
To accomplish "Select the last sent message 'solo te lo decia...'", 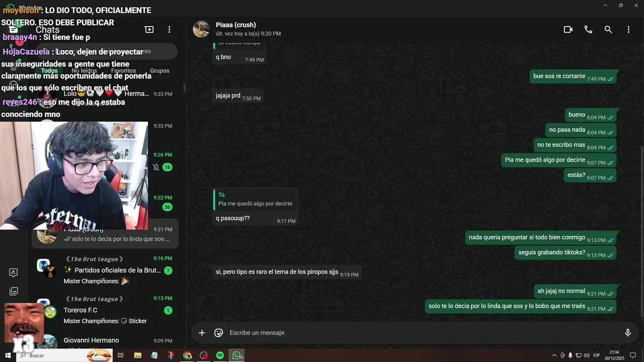I will 521,307.
